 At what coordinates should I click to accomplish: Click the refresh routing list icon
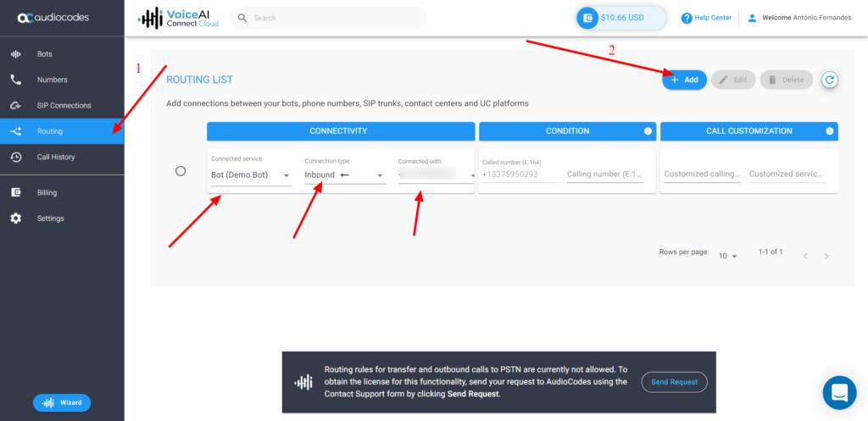[830, 80]
